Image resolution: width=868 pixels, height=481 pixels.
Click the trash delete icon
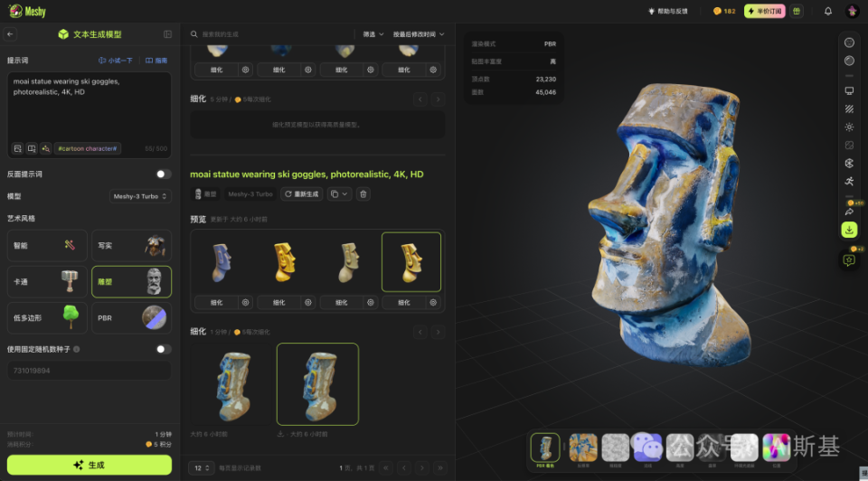click(363, 193)
